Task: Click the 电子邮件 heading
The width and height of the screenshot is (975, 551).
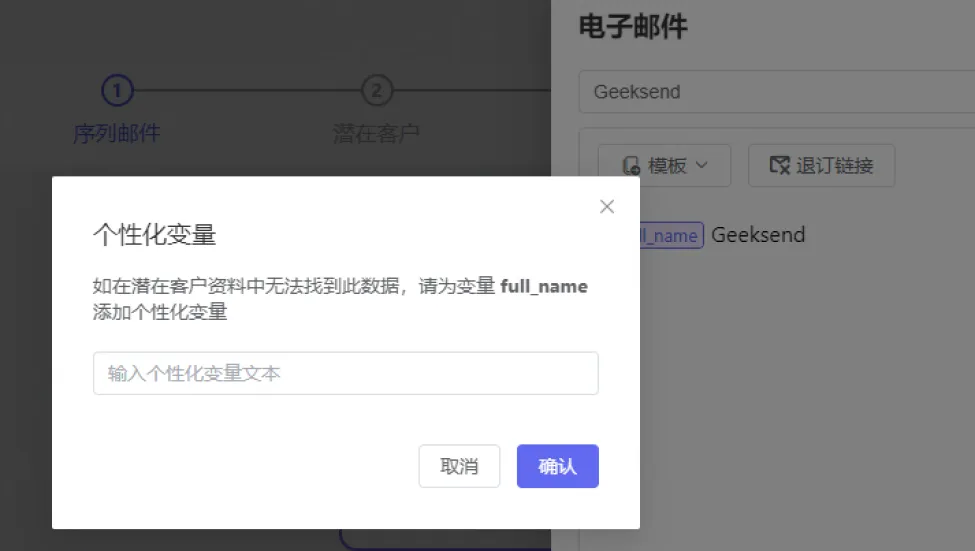Action: [633, 27]
